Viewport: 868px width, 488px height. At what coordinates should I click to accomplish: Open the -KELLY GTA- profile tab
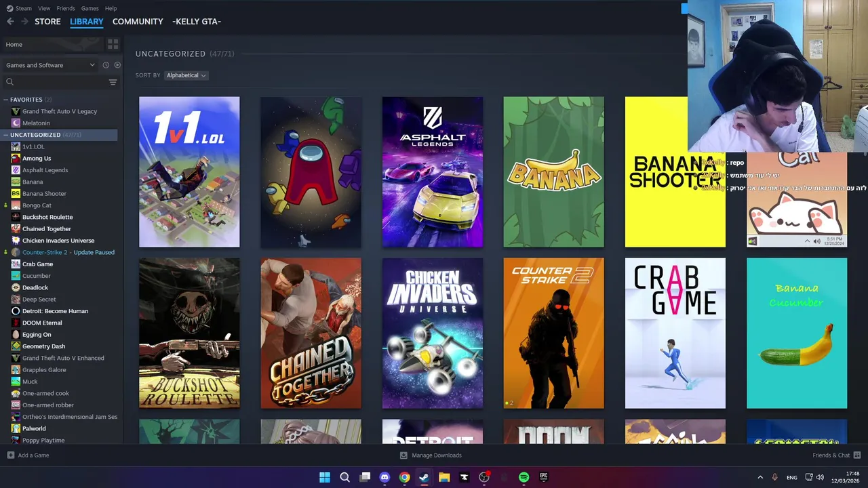pyautogui.click(x=197, y=22)
